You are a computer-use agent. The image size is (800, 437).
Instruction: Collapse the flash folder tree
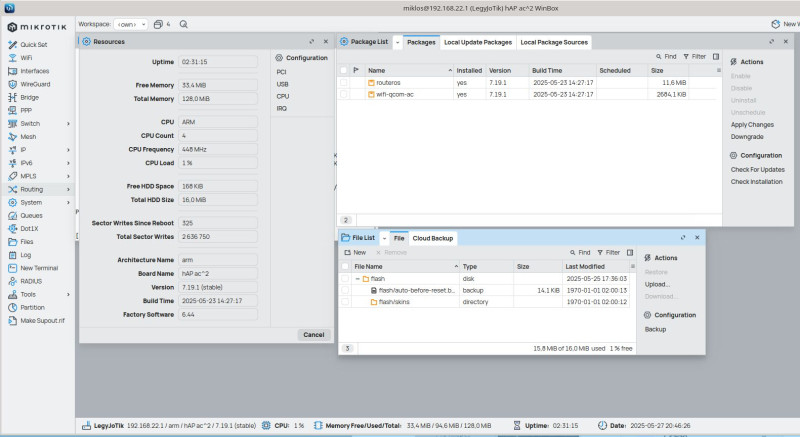pyautogui.click(x=358, y=279)
